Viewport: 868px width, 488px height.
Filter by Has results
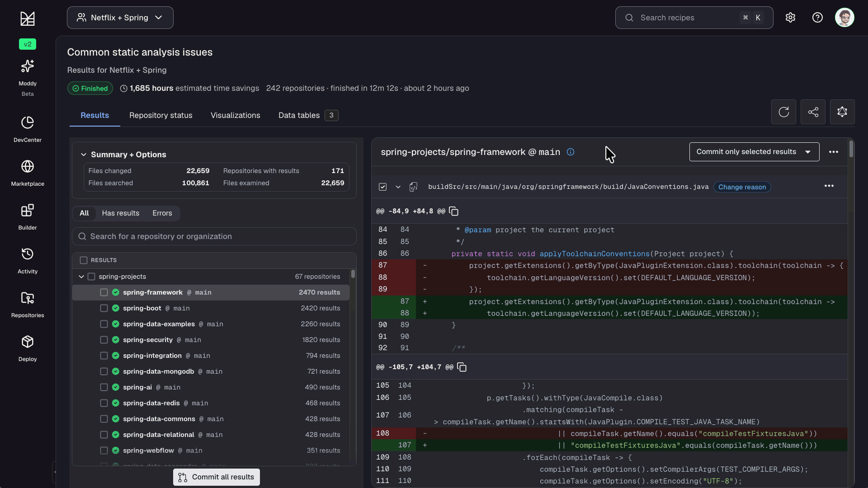pyautogui.click(x=121, y=213)
